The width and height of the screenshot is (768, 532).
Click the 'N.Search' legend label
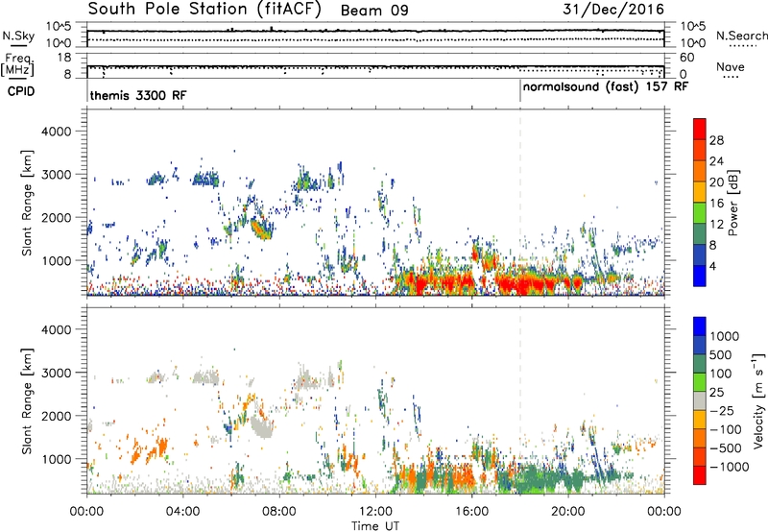tap(741, 36)
